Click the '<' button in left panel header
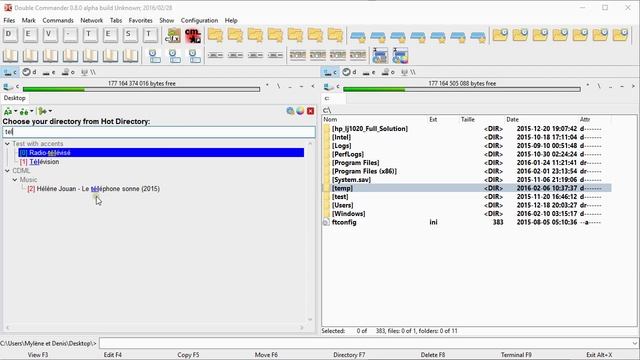The image size is (640, 360). pyautogui.click(x=313, y=86)
